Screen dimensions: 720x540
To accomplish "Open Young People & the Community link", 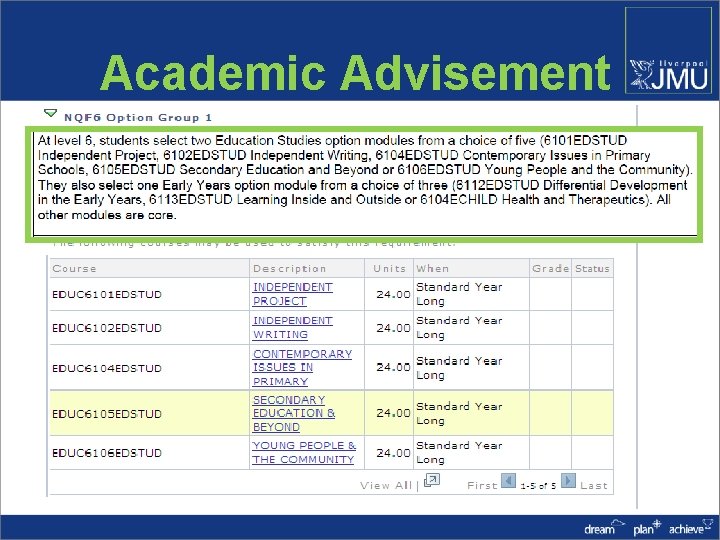I will click(x=304, y=452).
